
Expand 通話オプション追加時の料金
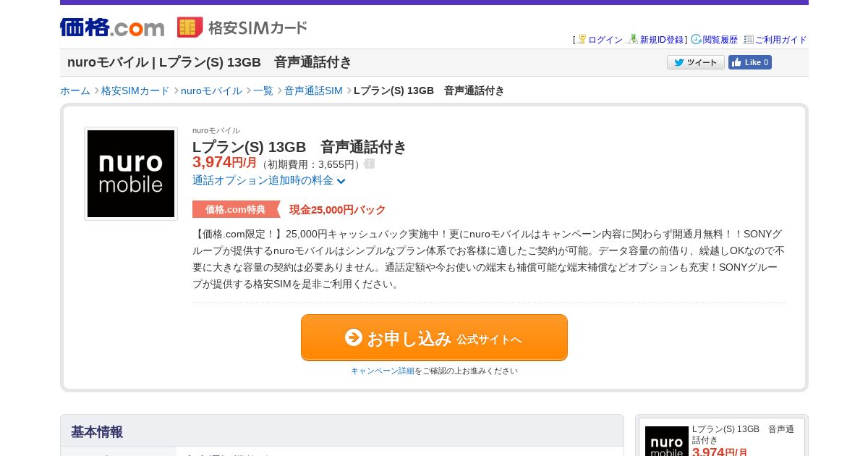[269, 180]
